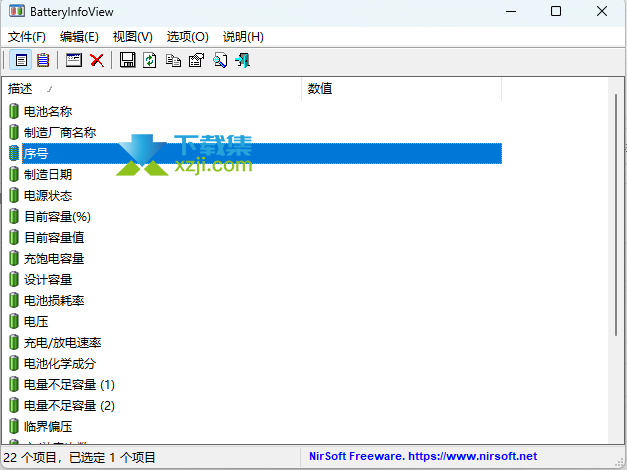The height and width of the screenshot is (470, 627).
Task: Save selected items with floppy disk icon
Action: tap(127, 60)
